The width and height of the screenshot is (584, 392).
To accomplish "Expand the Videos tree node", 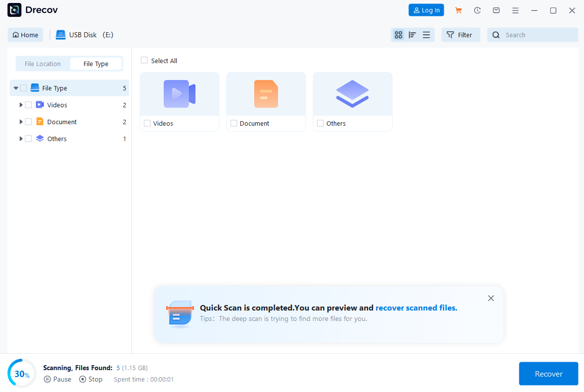I will 21,105.
